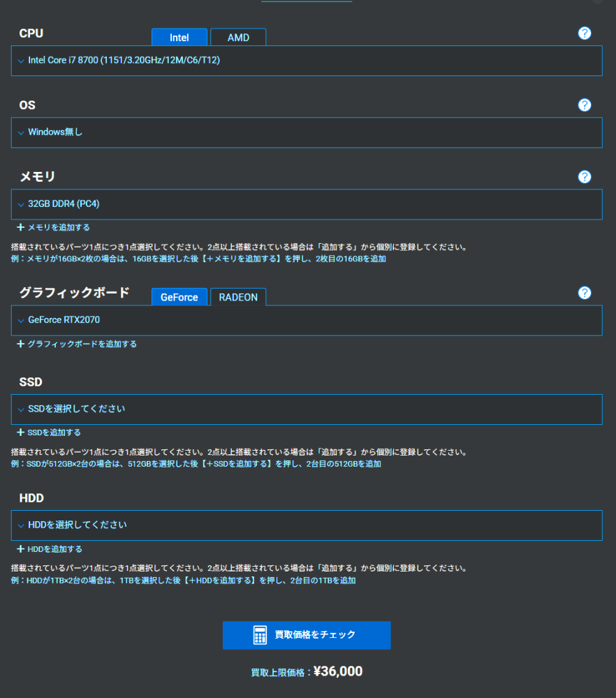This screenshot has width=616, height=698.
Task: Click the CPU section help icon
Action: pos(585,34)
